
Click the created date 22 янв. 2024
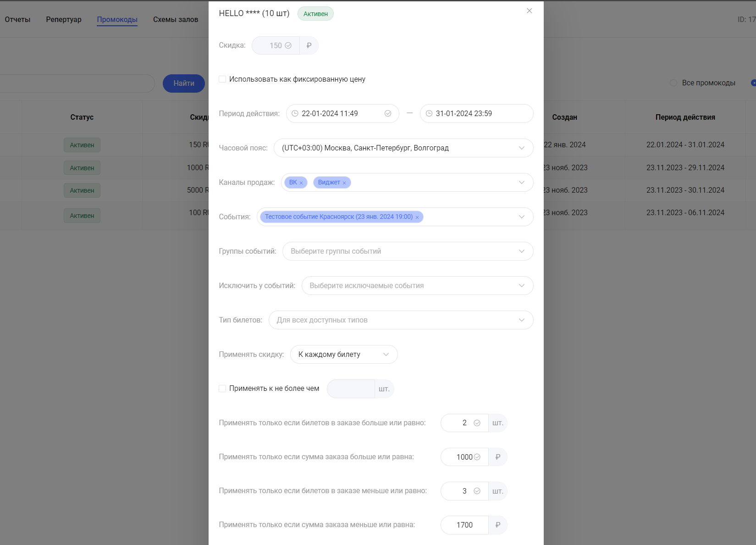[x=565, y=145]
